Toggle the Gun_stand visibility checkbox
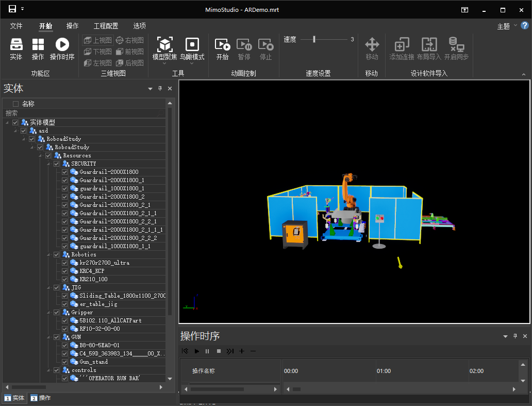This screenshot has height=406, width=532. tap(65, 362)
